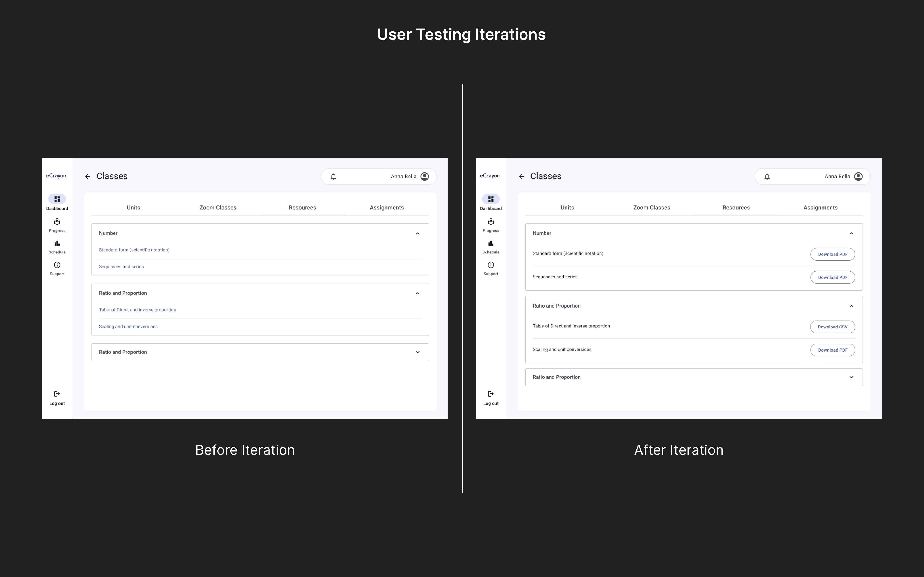The image size is (924, 577).
Task: Expand the collapsed Ratio and Proportion section in the After Iteration screen
Action: [851, 377]
